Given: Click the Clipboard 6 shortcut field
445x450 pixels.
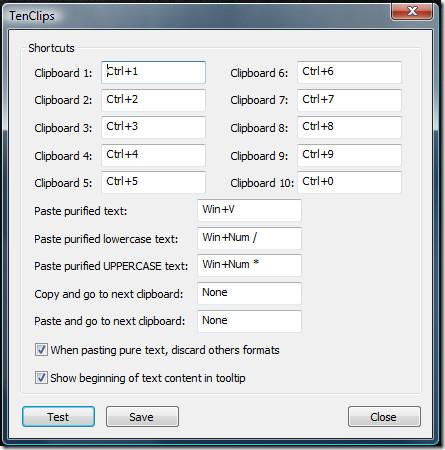Looking at the screenshot, I should point(349,72).
